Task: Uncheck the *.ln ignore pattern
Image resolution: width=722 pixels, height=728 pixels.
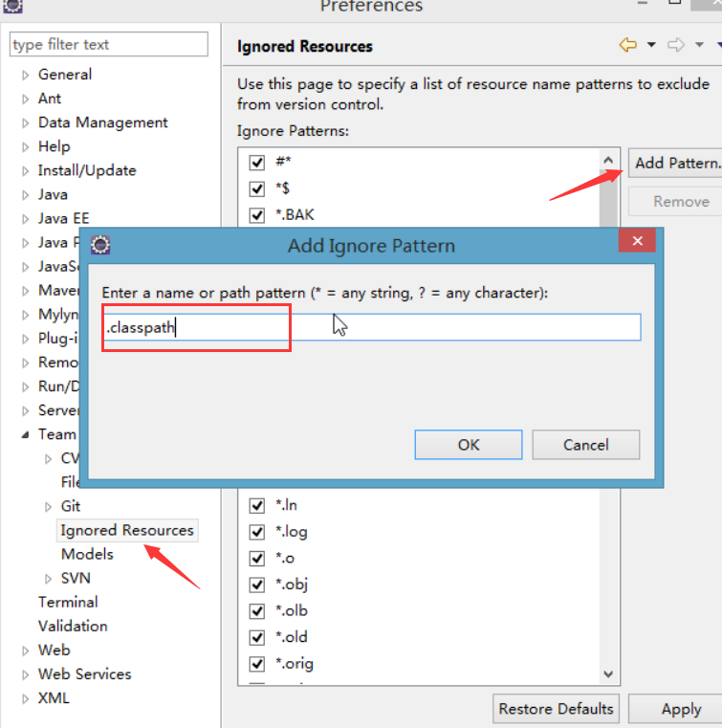Action: (256, 506)
